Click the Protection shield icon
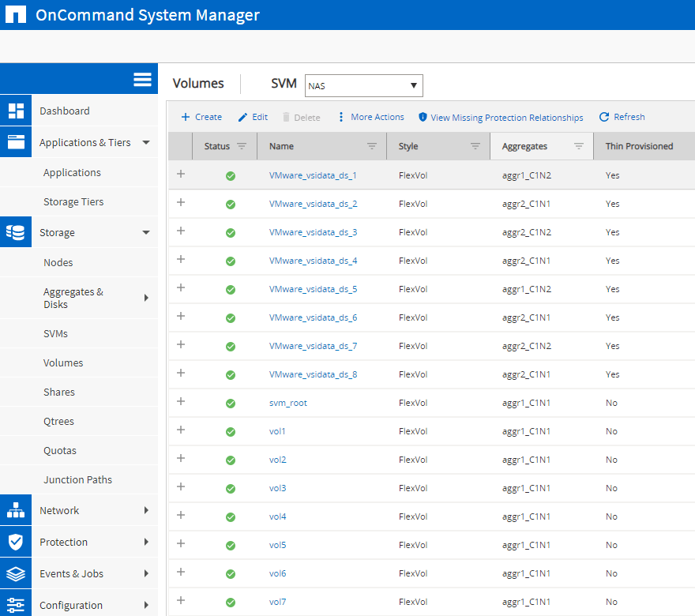Image resolution: width=695 pixels, height=616 pixels. [16, 542]
